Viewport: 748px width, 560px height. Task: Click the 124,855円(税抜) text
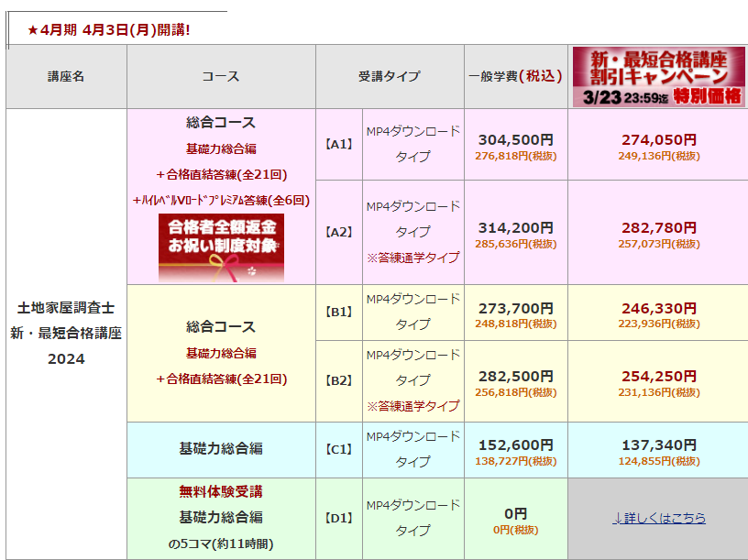659,461
